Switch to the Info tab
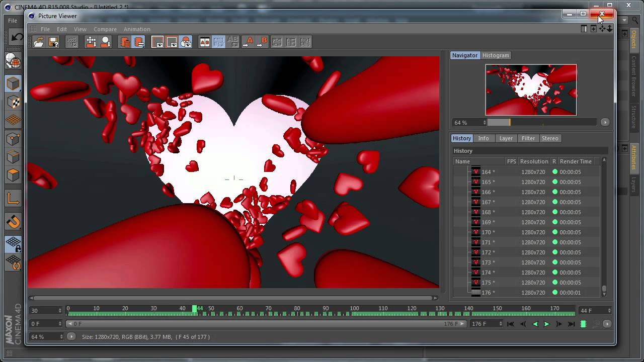 (484, 138)
